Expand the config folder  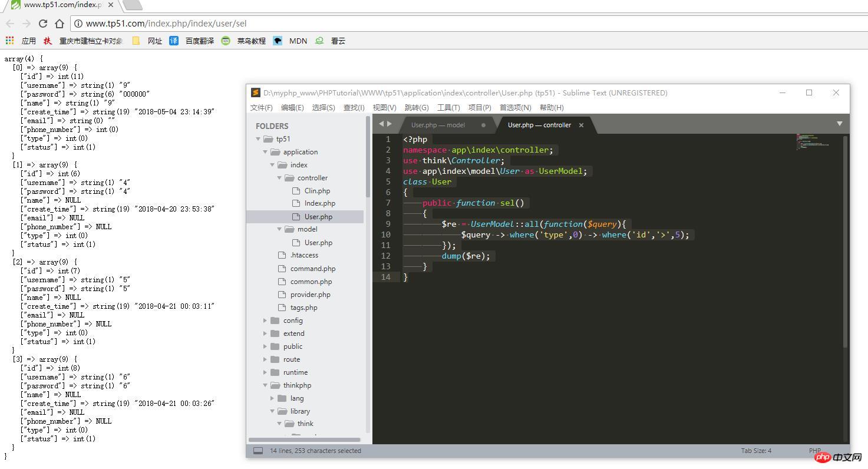click(x=265, y=321)
